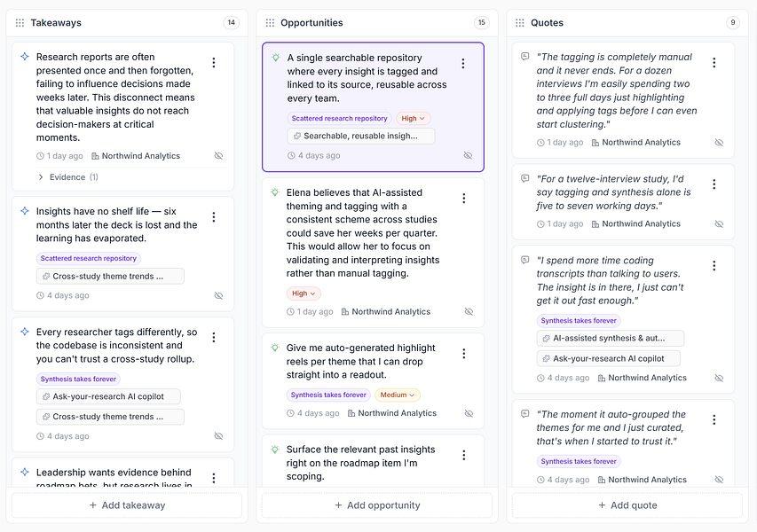
Task: Click lightbulb icon on highlight reels opportunity
Action: tap(275, 348)
